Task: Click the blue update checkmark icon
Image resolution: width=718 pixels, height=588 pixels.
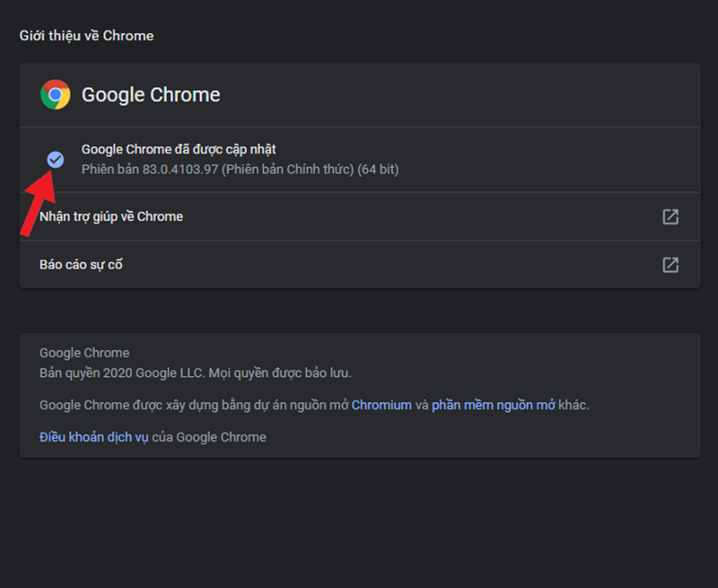Action: [x=56, y=159]
